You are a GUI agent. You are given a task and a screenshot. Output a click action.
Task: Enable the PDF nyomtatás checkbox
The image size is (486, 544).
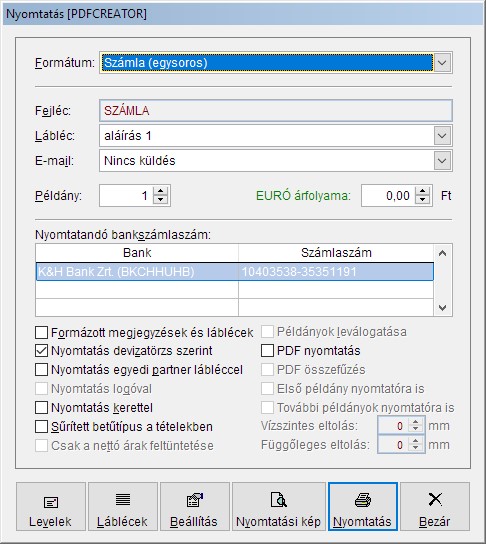click(x=267, y=351)
